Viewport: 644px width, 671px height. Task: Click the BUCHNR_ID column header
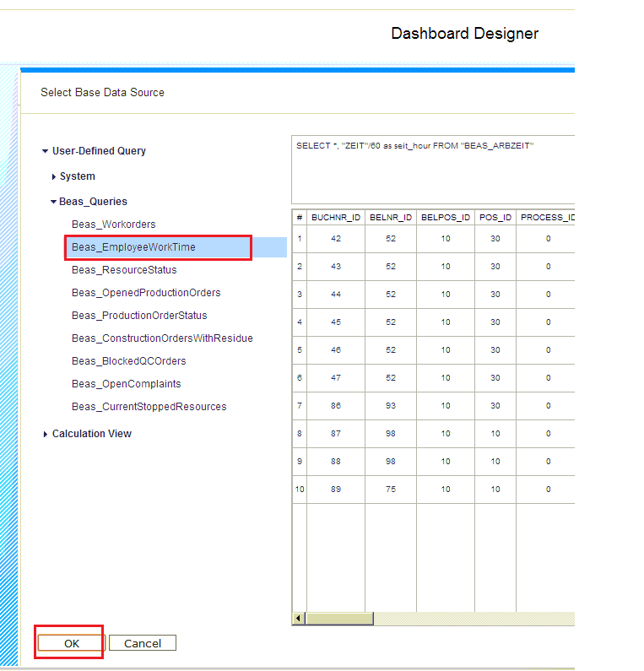[x=335, y=218]
